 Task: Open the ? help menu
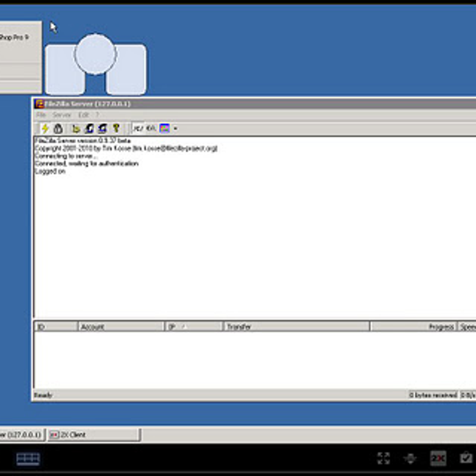click(97, 115)
